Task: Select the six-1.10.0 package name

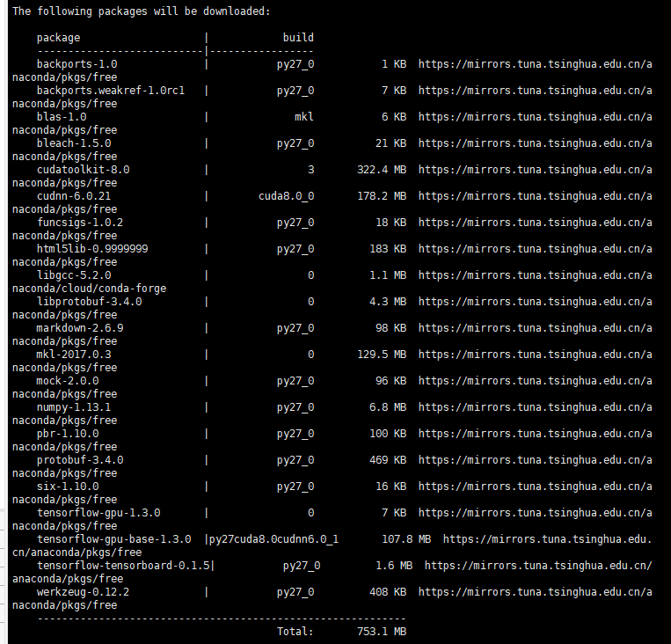Action: coord(68,487)
